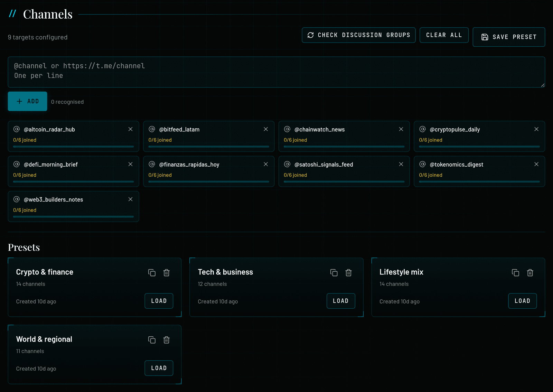
Task: Click the @ icon of @satoshi_signals_feed
Action: pos(287,164)
